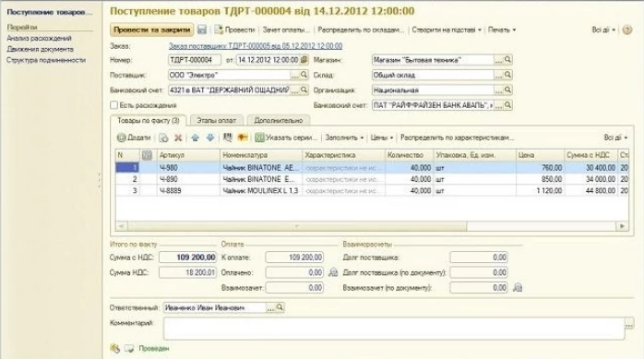The width and height of the screenshot is (644, 359).
Task: Click ellipsis selector in Организация field
Action: (498, 90)
